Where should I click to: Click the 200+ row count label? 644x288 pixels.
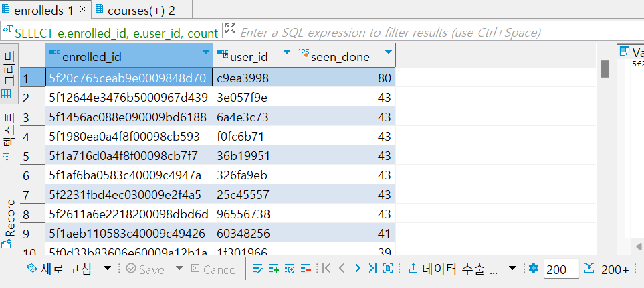[615, 269]
